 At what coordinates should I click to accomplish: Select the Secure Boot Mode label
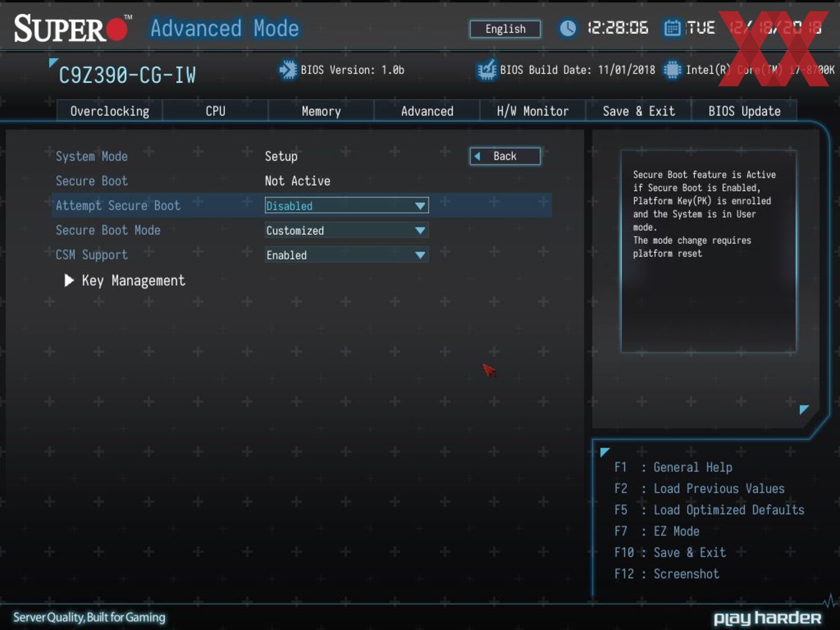[x=108, y=230]
